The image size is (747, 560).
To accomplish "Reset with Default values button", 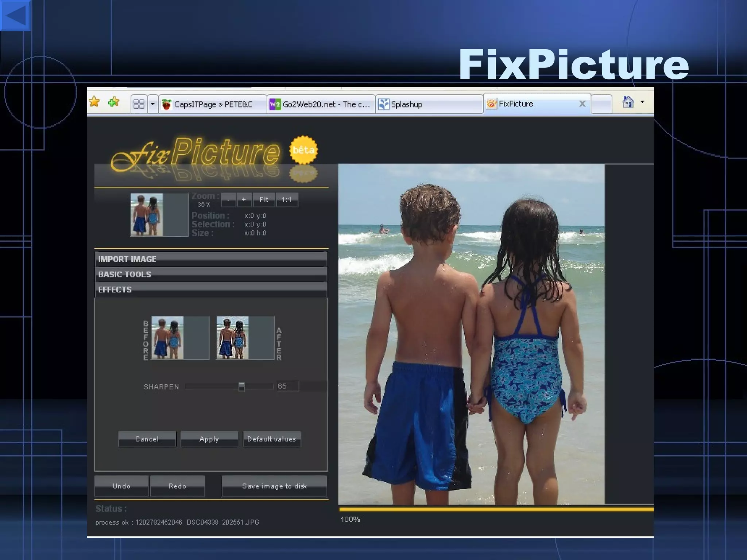I will coord(272,439).
